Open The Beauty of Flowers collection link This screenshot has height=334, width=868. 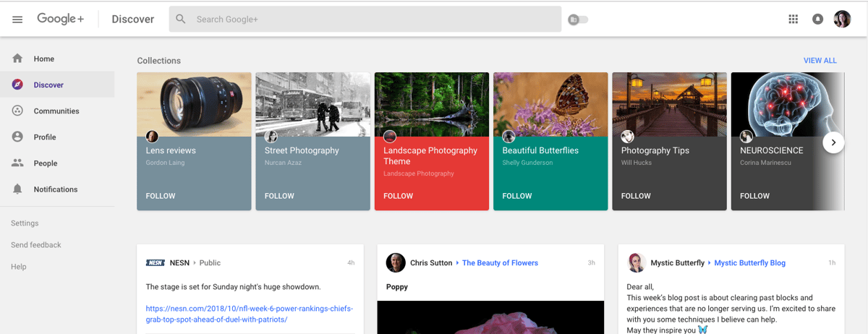[500, 263]
